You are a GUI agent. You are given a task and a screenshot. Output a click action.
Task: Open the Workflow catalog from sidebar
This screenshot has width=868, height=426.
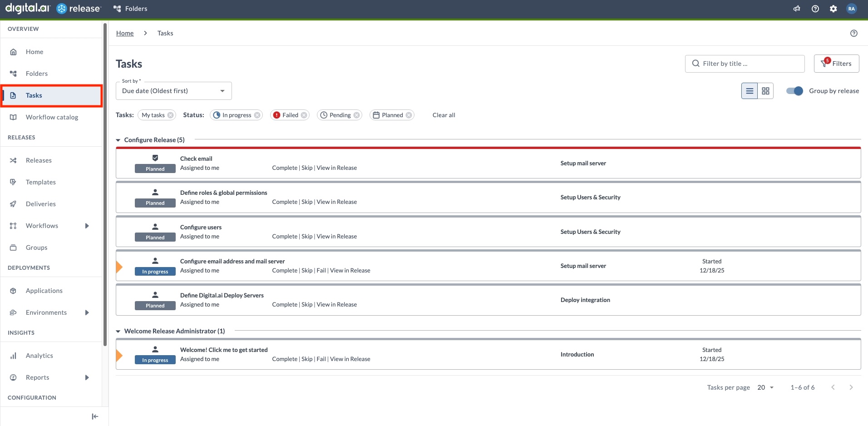51,117
